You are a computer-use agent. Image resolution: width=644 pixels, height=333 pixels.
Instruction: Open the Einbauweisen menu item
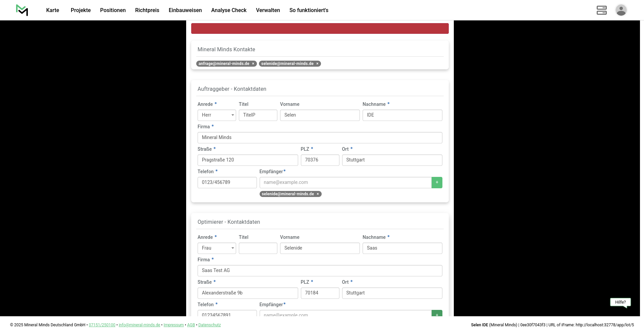click(x=185, y=10)
